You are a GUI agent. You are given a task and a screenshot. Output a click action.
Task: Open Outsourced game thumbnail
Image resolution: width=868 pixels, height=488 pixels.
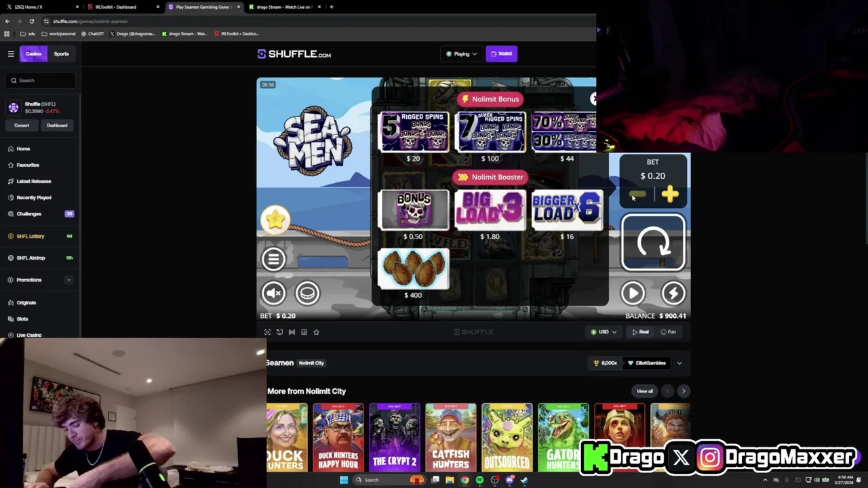pyautogui.click(x=507, y=437)
